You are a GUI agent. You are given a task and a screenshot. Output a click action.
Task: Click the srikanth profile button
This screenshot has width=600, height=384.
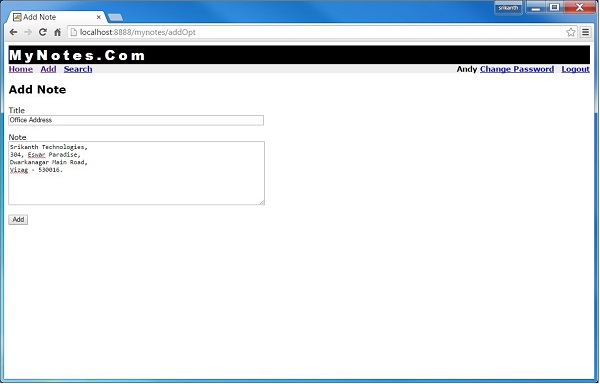[508, 8]
